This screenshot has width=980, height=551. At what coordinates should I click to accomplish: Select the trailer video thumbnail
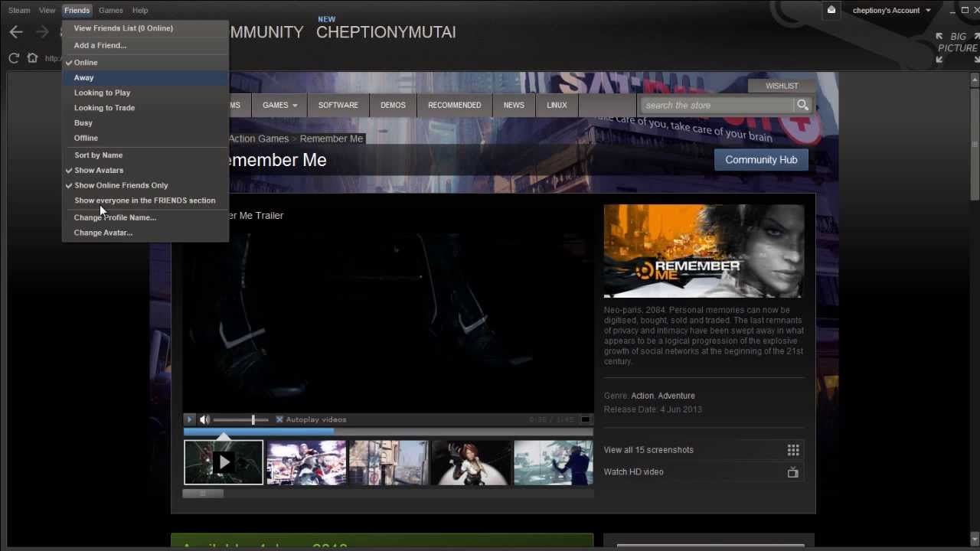224,462
